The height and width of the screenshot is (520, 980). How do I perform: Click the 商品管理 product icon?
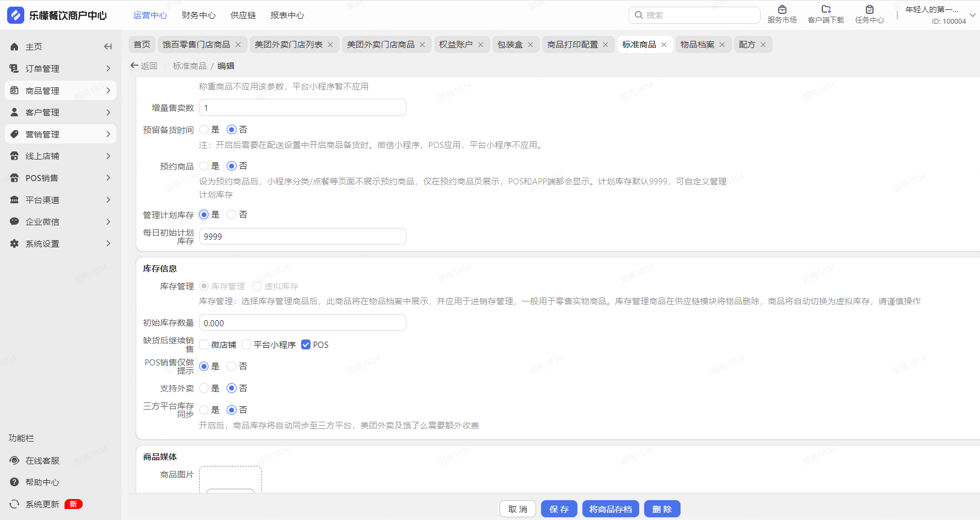click(x=14, y=91)
